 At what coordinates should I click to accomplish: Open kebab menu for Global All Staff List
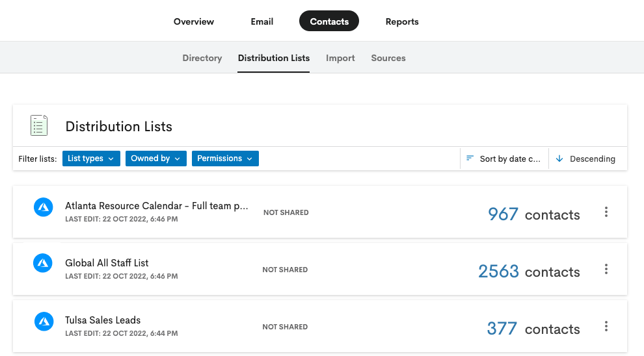pos(606,269)
